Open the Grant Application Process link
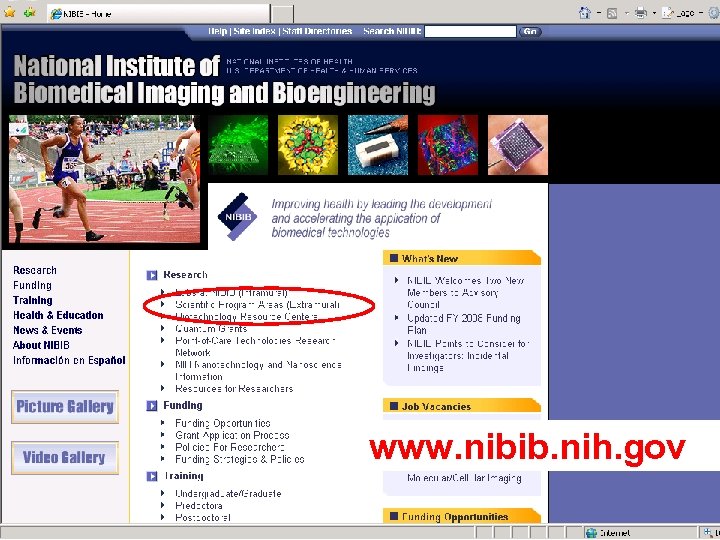The height and width of the screenshot is (540, 720). coord(232,435)
